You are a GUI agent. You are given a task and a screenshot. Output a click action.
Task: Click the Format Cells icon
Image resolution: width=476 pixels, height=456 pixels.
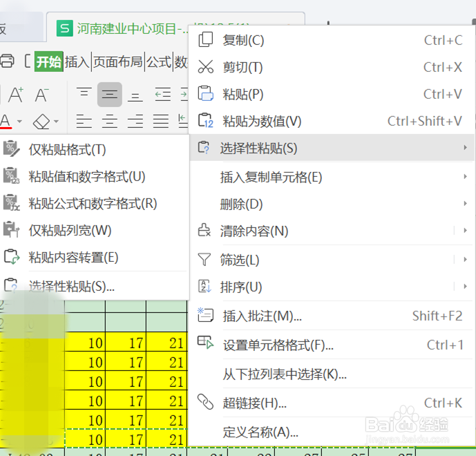coord(205,343)
